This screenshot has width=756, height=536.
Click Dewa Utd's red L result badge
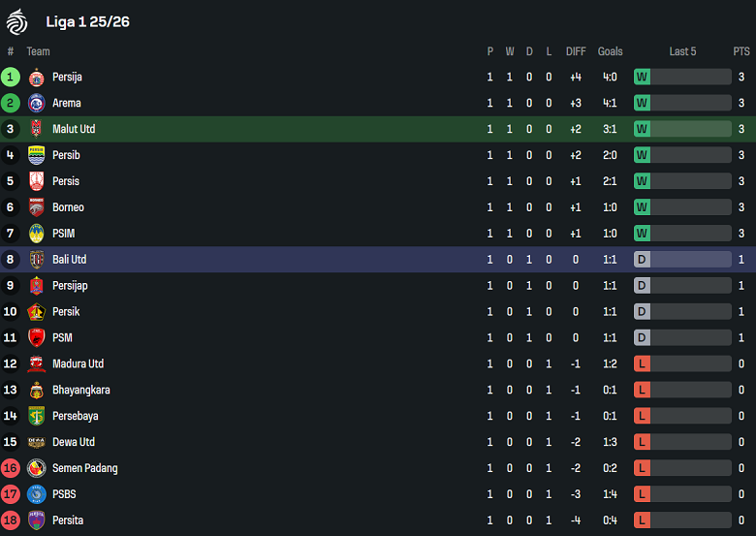(642, 442)
